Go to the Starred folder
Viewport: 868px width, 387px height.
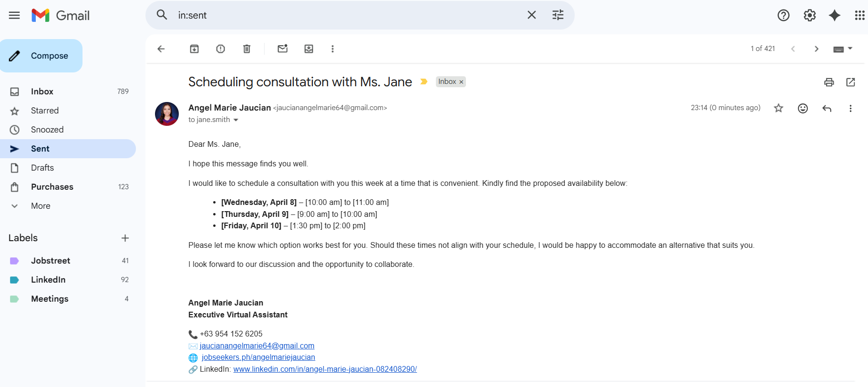point(45,111)
